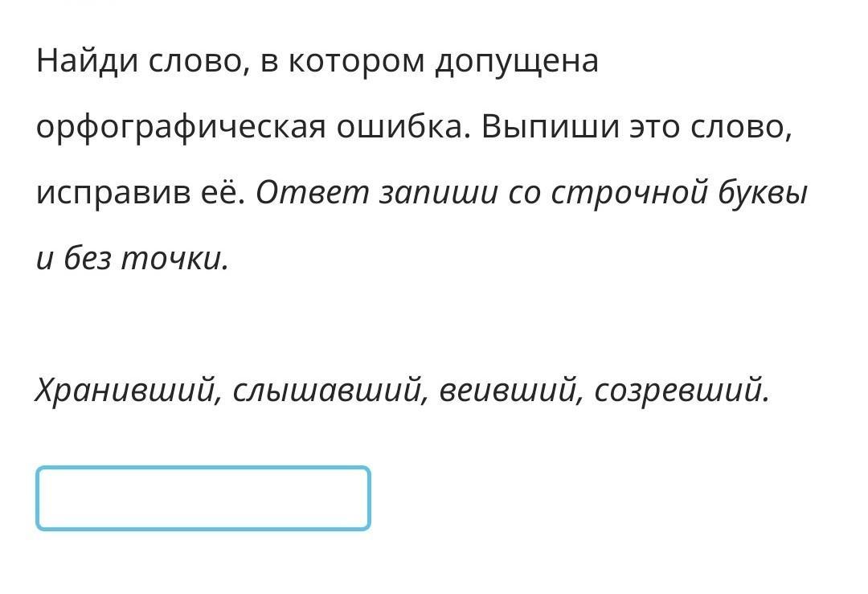Click the word "орфографическая"
This screenshot has width=868, height=594.
(x=179, y=128)
